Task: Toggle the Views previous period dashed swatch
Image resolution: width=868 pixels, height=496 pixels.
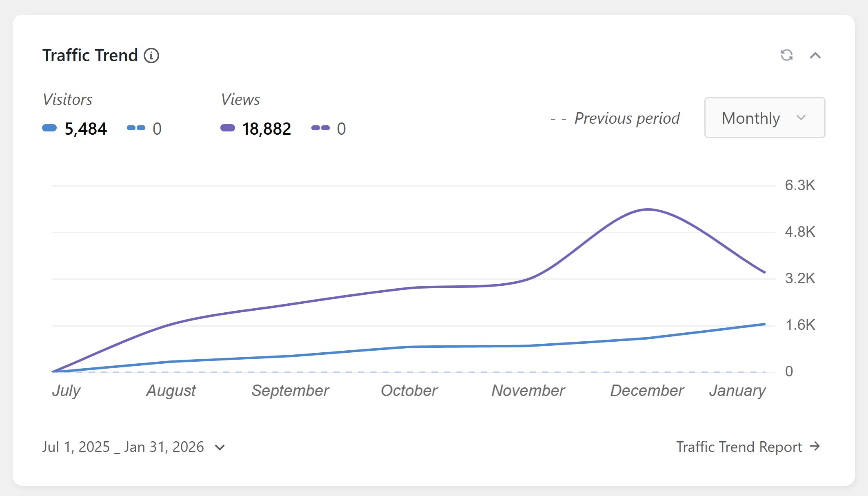Action: (x=320, y=128)
